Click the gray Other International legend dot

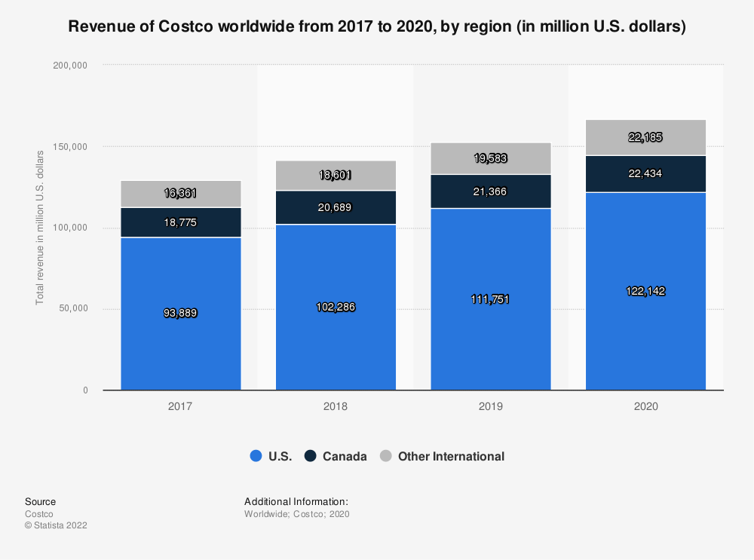pos(385,456)
